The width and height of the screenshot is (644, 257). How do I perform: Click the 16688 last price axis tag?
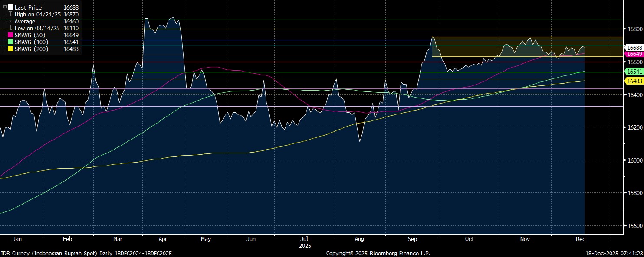(x=634, y=47)
